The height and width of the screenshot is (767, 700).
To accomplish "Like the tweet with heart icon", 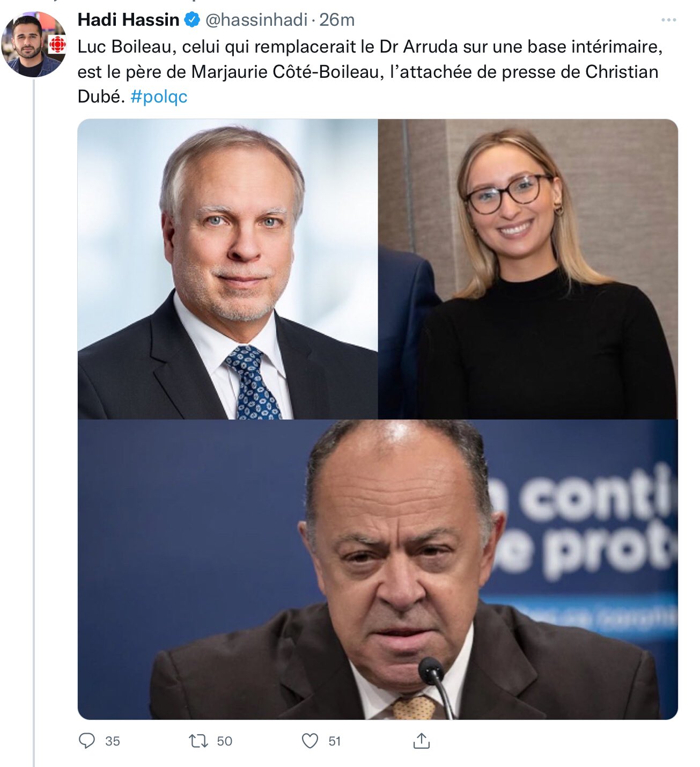I will (x=310, y=741).
